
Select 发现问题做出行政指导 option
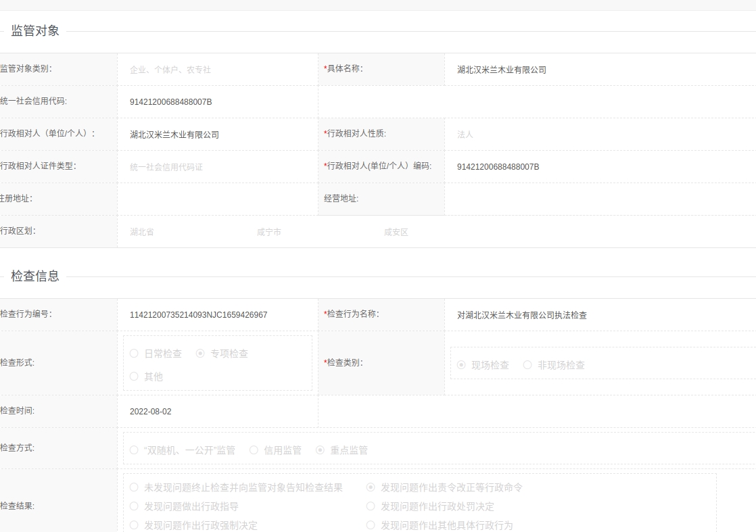pyautogui.click(x=134, y=506)
